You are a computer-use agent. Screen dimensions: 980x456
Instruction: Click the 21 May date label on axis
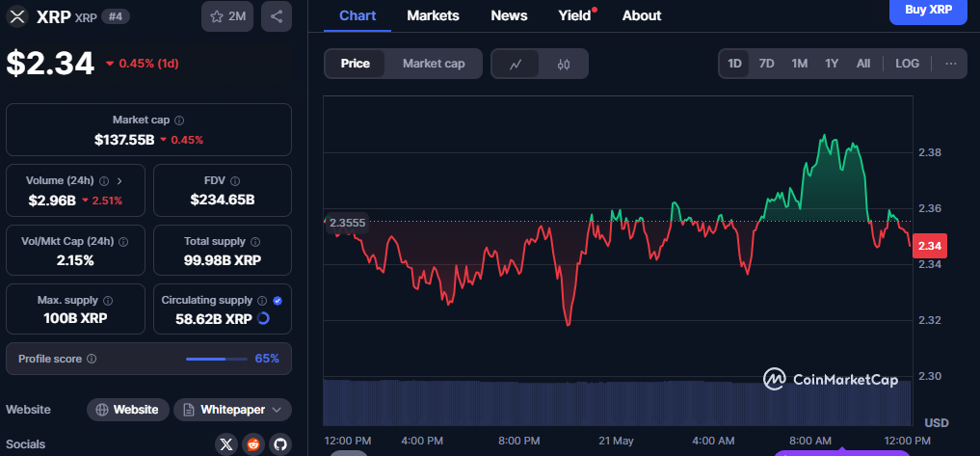point(616,441)
